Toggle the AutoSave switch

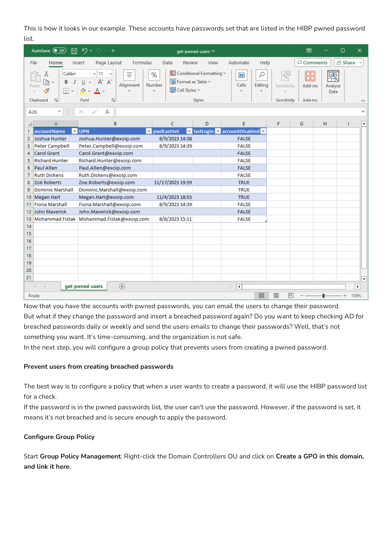point(59,51)
